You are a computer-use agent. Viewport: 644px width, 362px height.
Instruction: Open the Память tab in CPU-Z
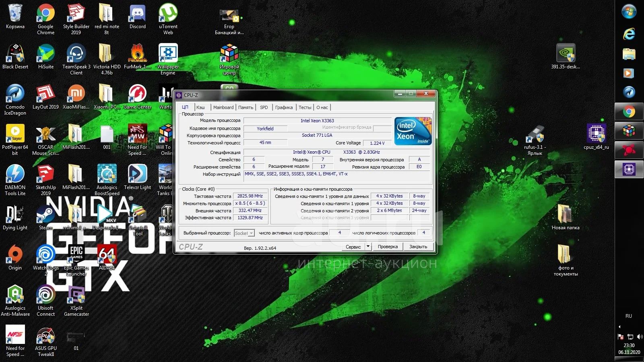pos(246,107)
